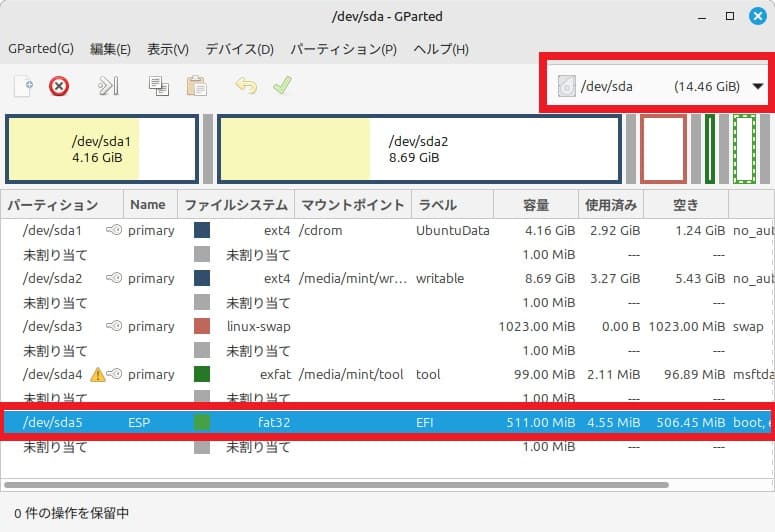The width and height of the screenshot is (775, 532).
Task: Select the /dev/sda4 partition row
Action: 388,374
